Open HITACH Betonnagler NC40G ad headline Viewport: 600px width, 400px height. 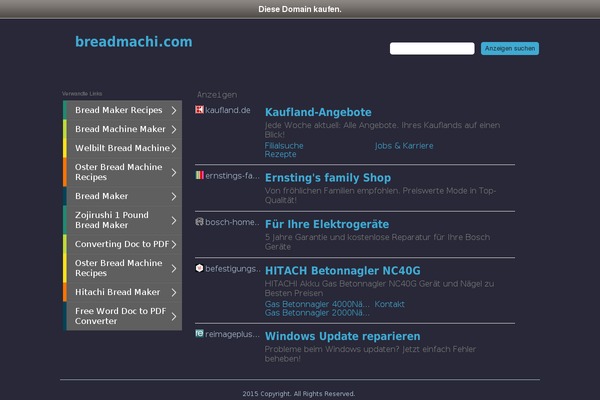(x=342, y=271)
